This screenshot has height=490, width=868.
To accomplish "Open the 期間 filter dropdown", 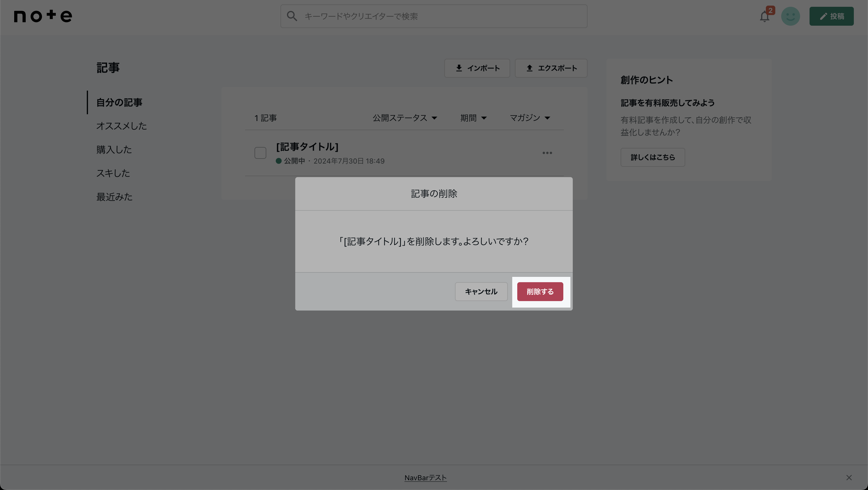I will 474,118.
